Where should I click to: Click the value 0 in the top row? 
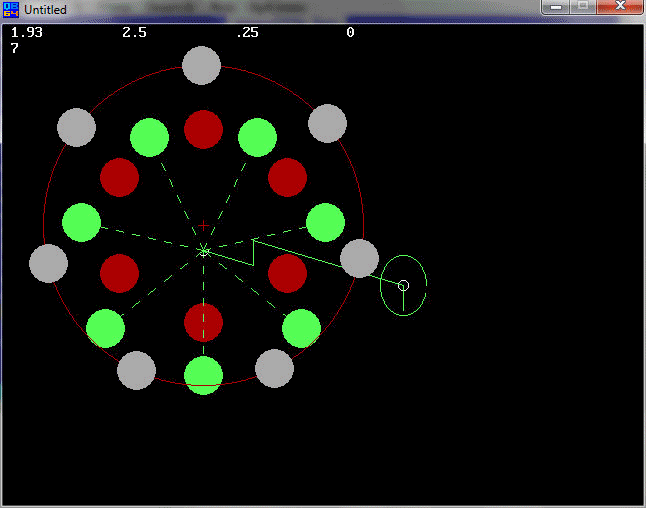click(x=350, y=33)
